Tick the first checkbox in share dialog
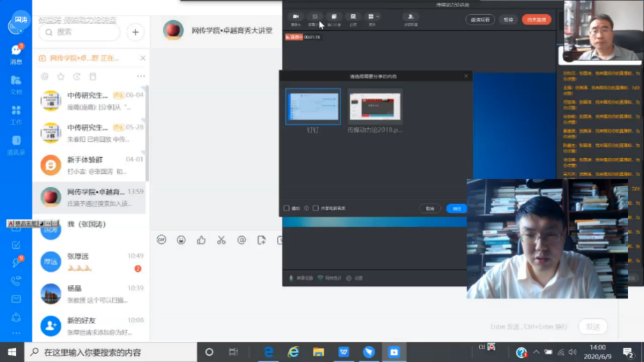644x362 pixels. tap(287, 208)
